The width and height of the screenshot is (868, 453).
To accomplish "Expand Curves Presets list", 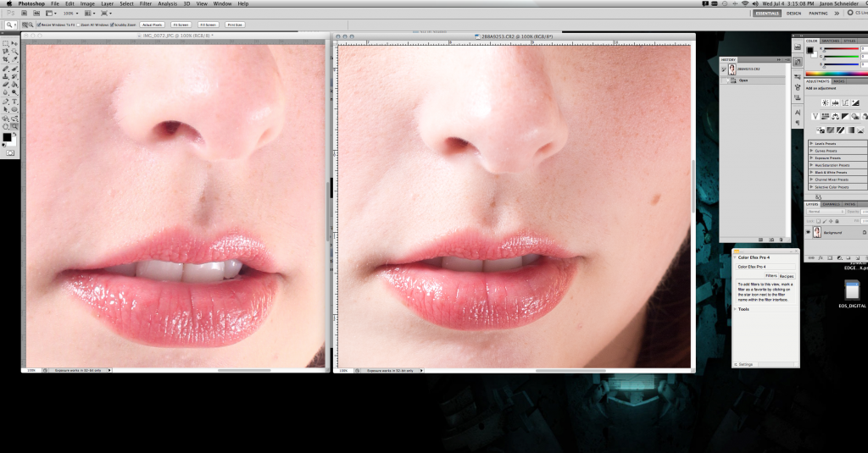I will (811, 151).
